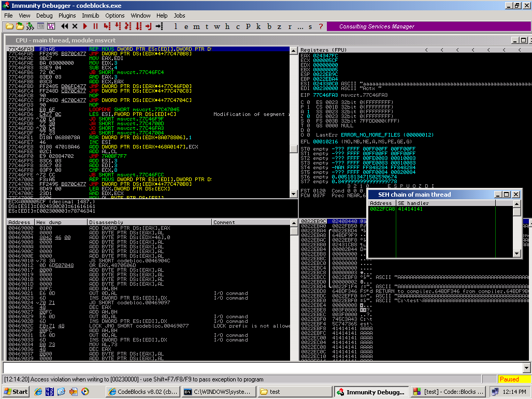Open the Debug menu

point(45,16)
